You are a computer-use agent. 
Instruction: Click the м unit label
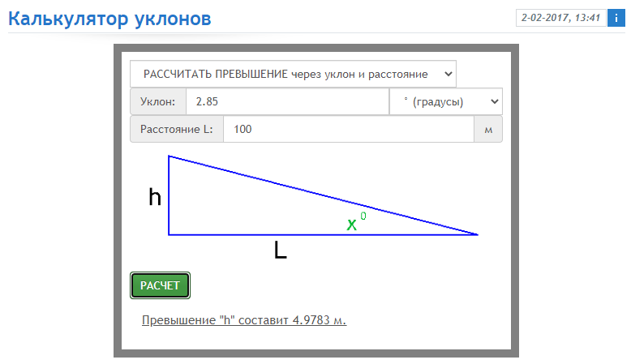point(488,130)
